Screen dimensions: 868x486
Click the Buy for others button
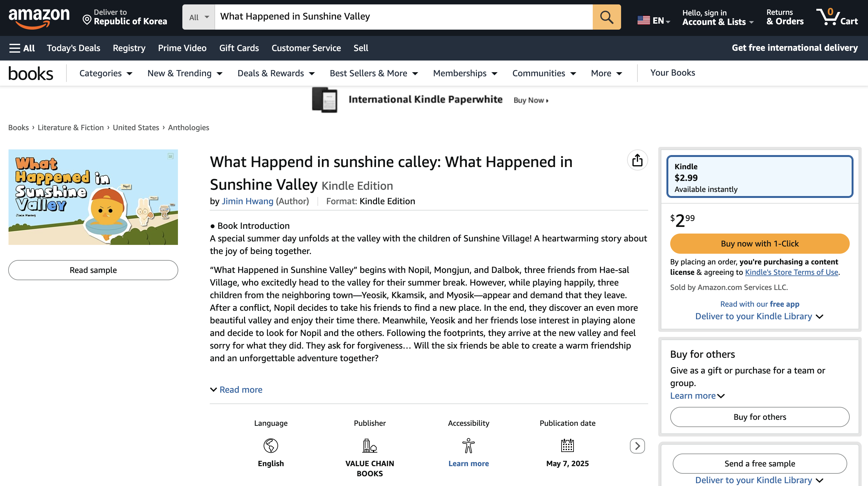(x=760, y=417)
